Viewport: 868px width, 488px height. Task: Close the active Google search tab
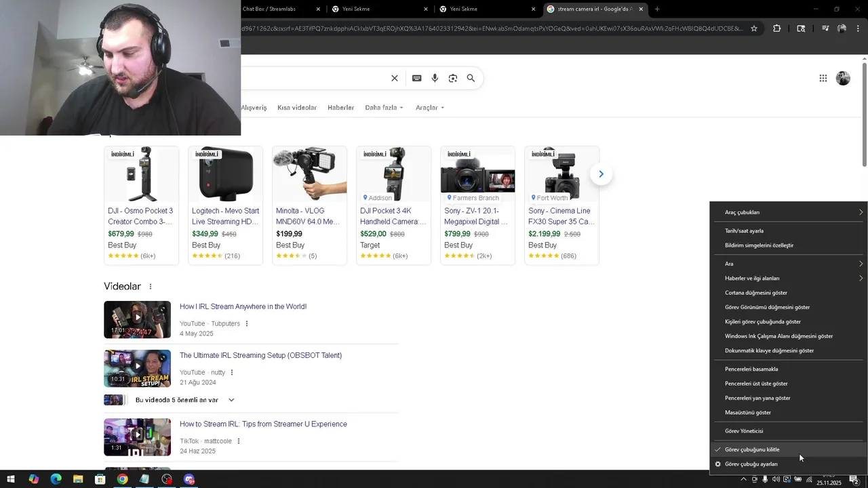click(x=641, y=9)
